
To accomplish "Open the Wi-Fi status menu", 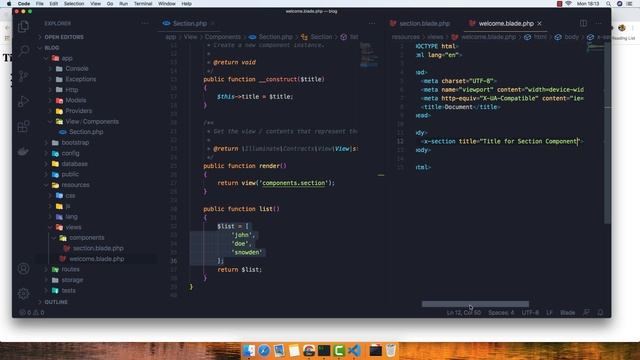I will [x=568, y=4].
